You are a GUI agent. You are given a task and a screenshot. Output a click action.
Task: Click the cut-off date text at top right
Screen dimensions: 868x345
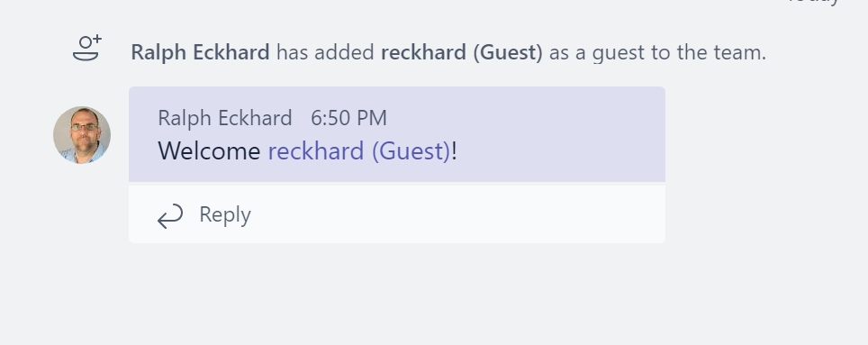tap(814, 2)
